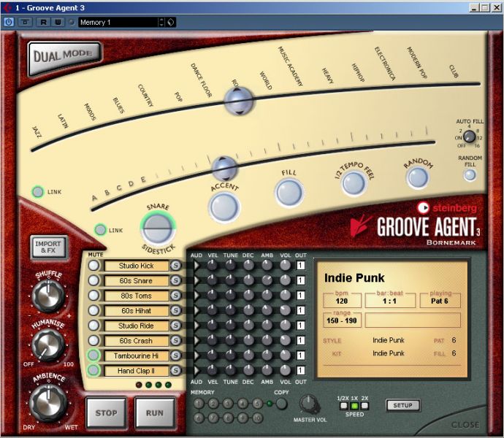This screenshot has height=438, width=504.
Task: Select the CLUB style on the timeline
Action: (x=454, y=71)
